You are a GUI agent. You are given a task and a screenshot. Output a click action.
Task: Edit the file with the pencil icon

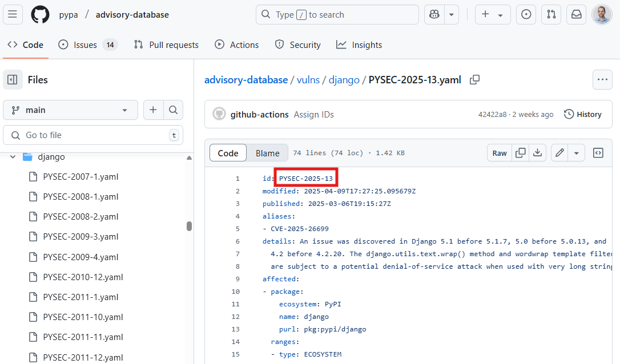point(559,152)
